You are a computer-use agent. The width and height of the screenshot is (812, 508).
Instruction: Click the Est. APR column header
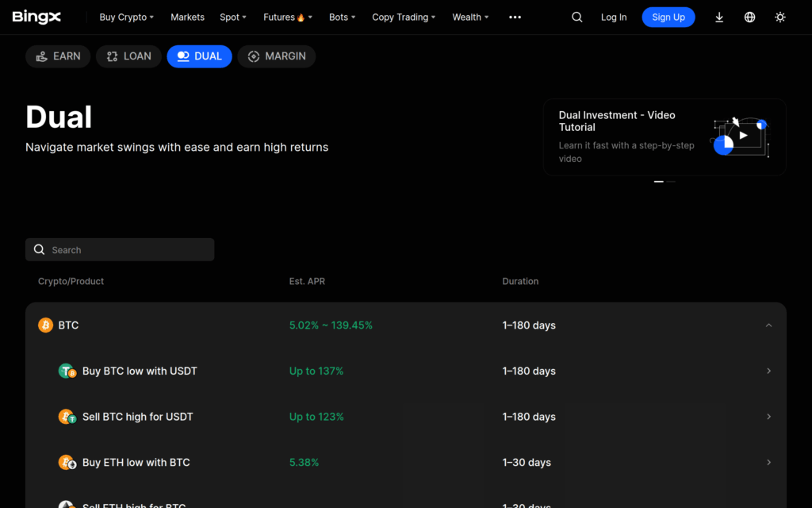click(307, 281)
